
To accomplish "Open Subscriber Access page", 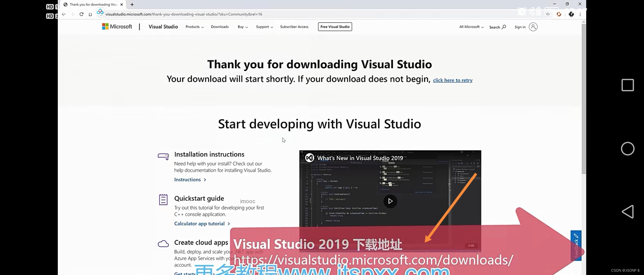I will point(294,27).
